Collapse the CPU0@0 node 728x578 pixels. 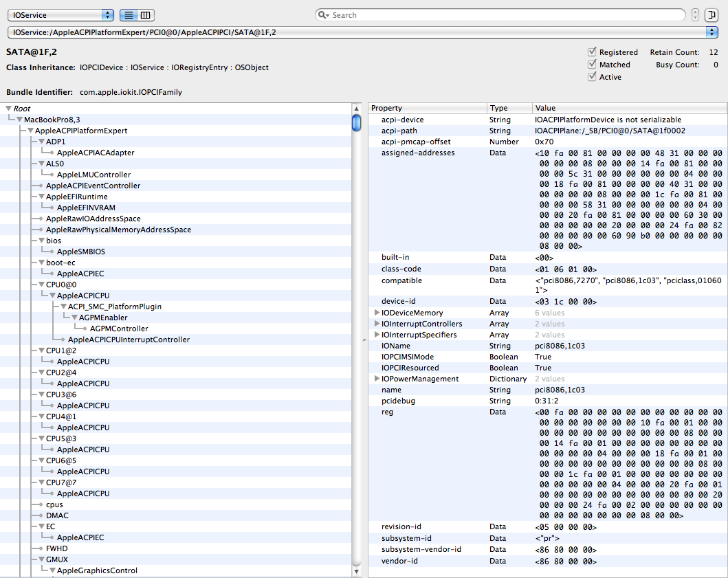pyautogui.click(x=41, y=285)
